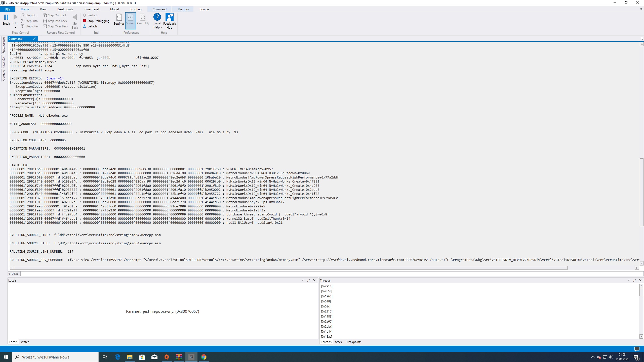Click the Restart debugging icon

pos(85,15)
